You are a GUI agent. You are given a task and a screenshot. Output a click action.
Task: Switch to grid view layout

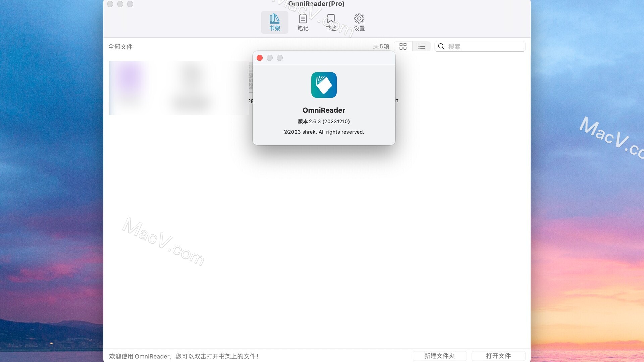click(403, 46)
